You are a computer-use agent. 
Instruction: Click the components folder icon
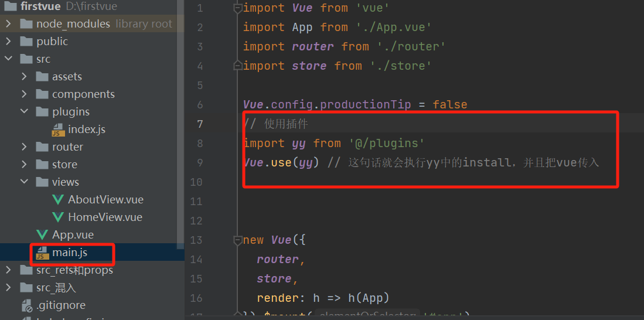point(42,94)
